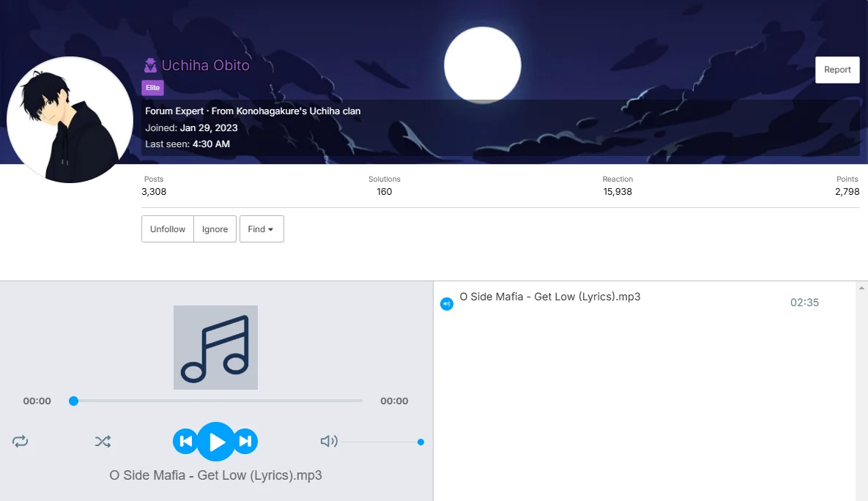Click the playing indicator icon in playlist

447,303
